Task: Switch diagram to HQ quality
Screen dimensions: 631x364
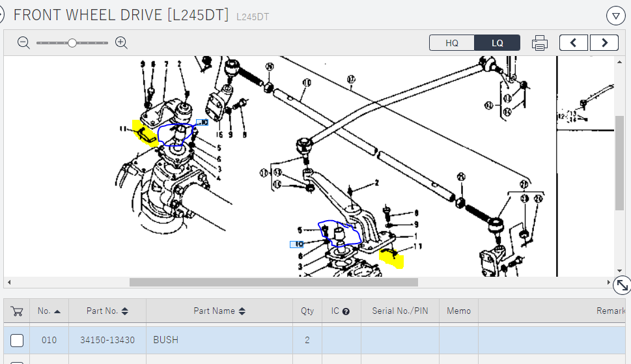Action: pos(452,43)
